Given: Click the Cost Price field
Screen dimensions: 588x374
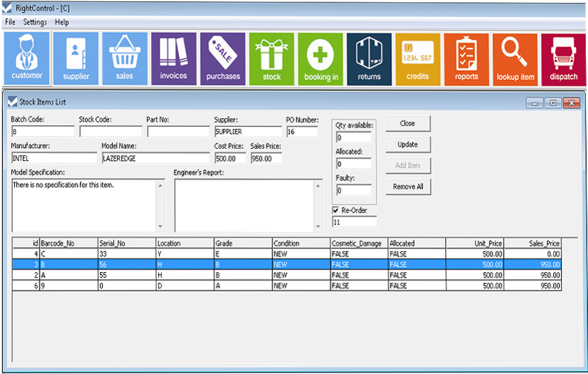Looking at the screenshot, I should [230, 158].
